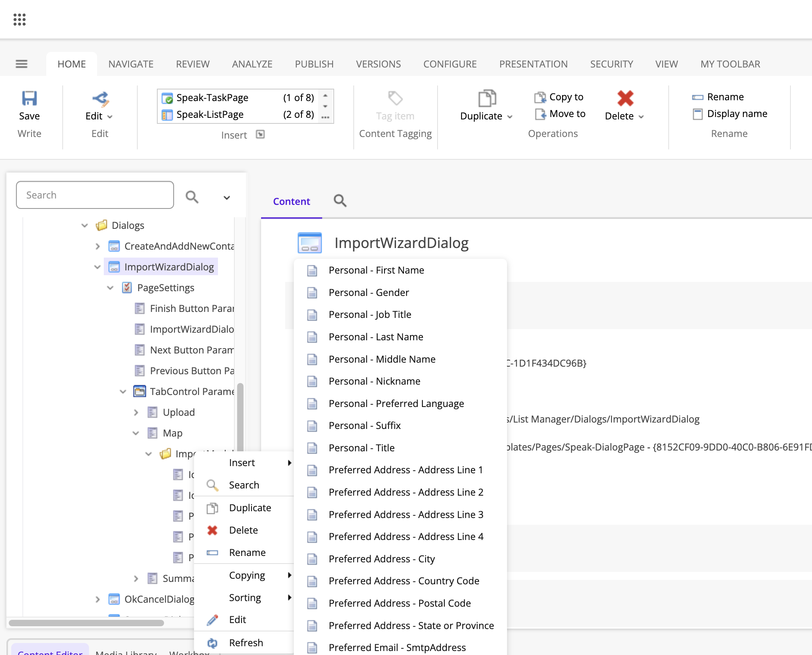The width and height of the screenshot is (812, 655).
Task: Select Next Button Parameters tree item
Action: [184, 350]
